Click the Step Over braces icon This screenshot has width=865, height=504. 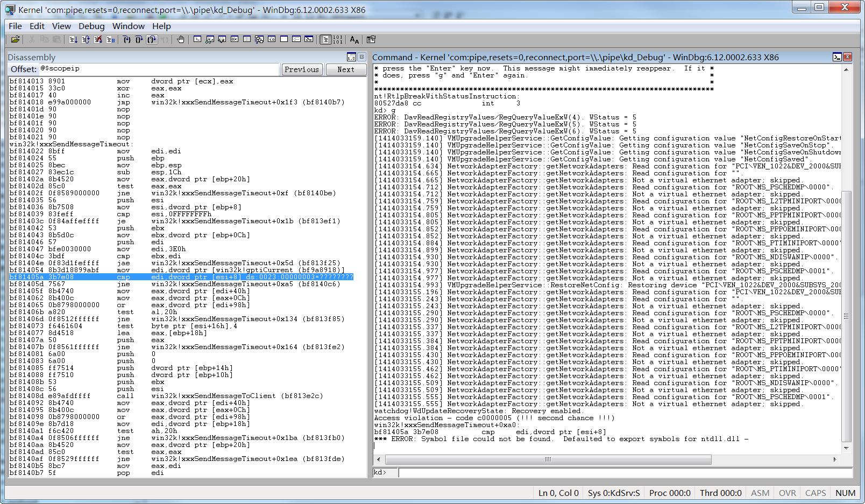[x=139, y=39]
